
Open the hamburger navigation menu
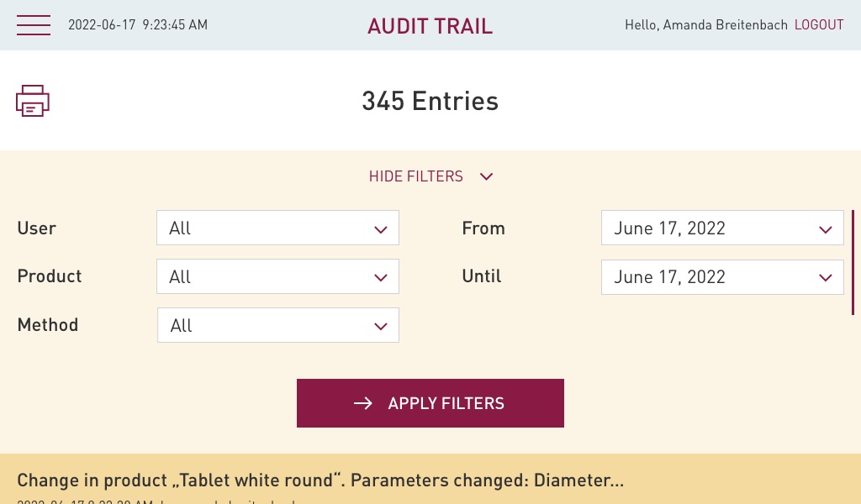[34, 25]
